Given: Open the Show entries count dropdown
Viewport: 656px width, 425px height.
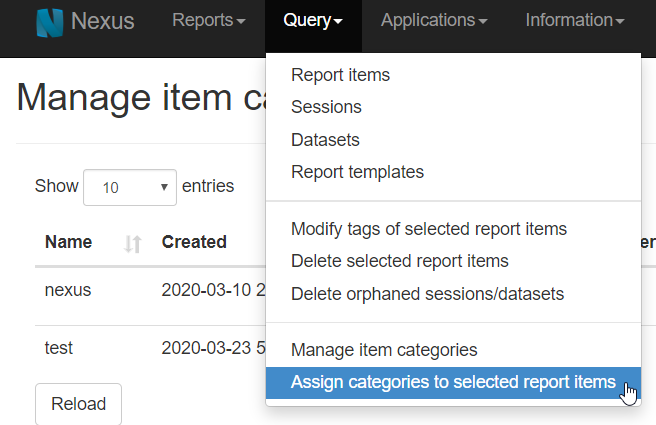Looking at the screenshot, I should [130, 187].
